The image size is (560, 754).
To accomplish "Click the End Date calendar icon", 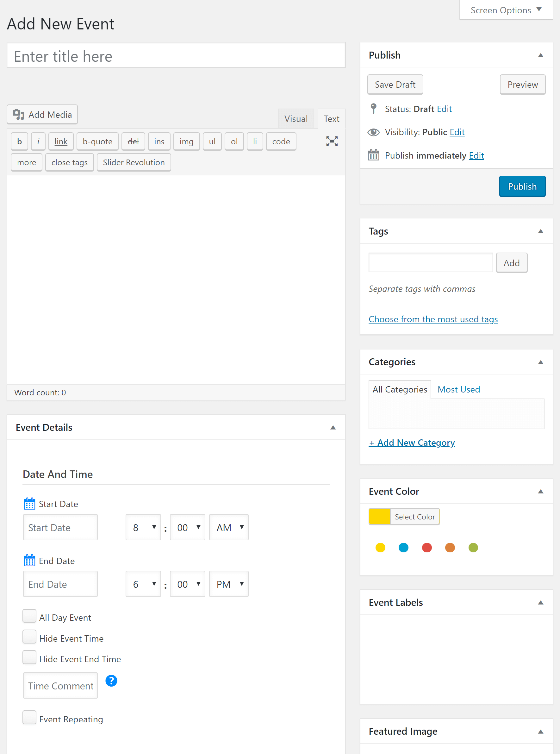I will point(29,561).
